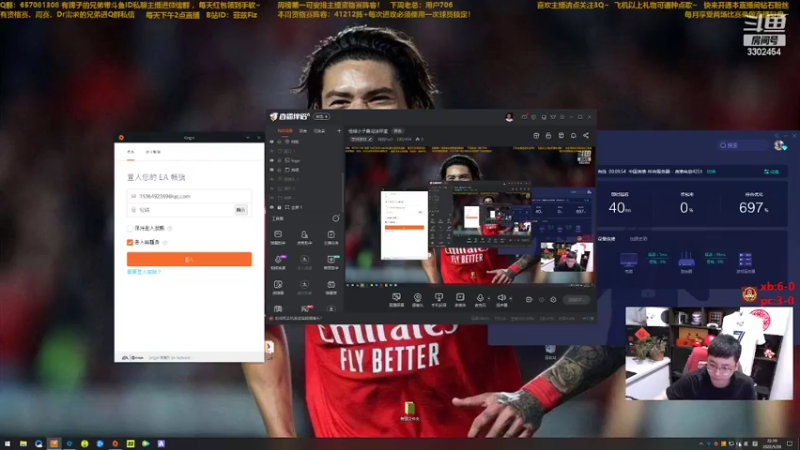Uncheck the sign in as invisible checkbox

(x=130, y=242)
